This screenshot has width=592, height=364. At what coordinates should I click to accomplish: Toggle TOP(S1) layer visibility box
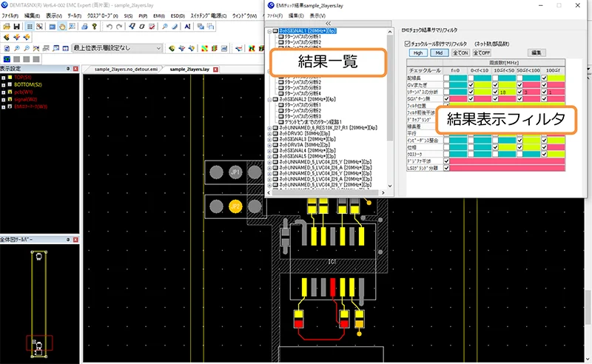[x=9, y=77]
